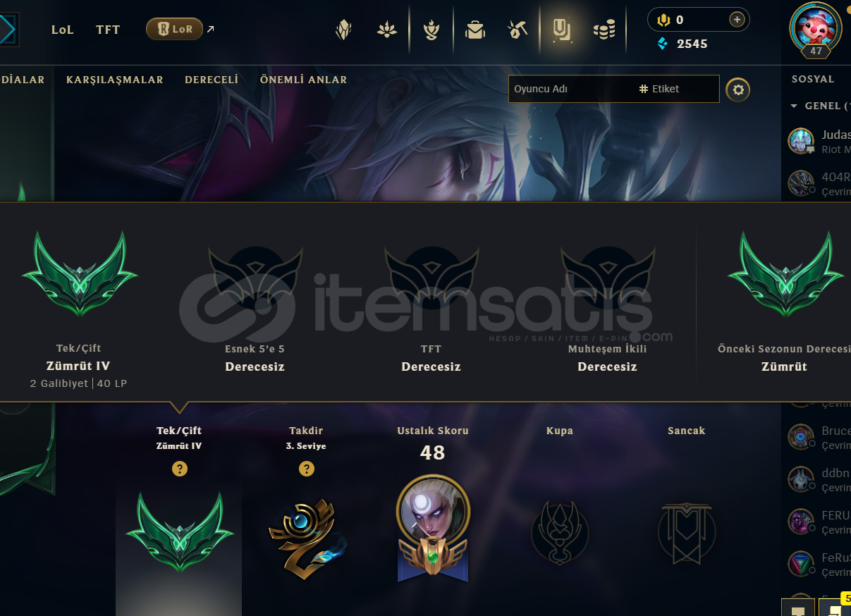
Task: Click the question mark under Takdir
Action: 307,469
